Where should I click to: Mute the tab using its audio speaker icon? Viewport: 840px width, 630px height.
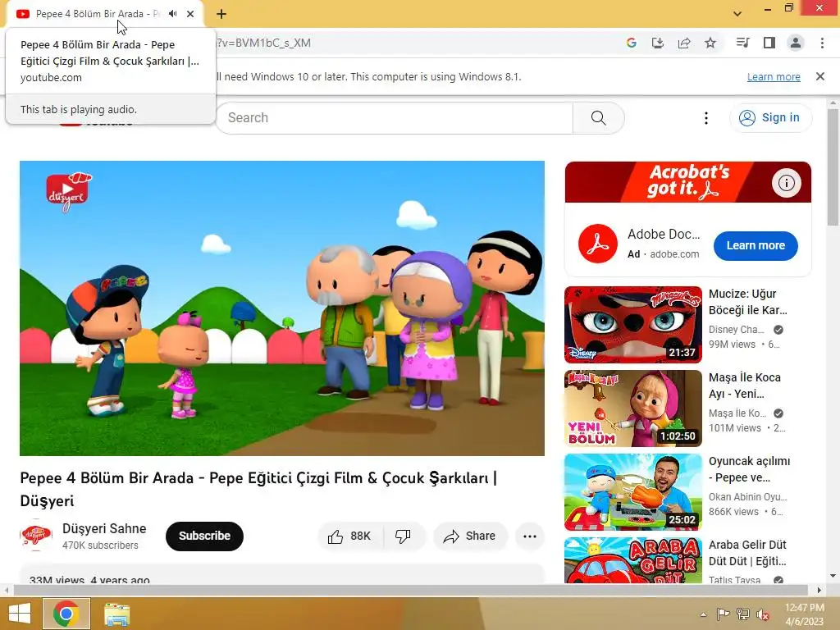172,14
